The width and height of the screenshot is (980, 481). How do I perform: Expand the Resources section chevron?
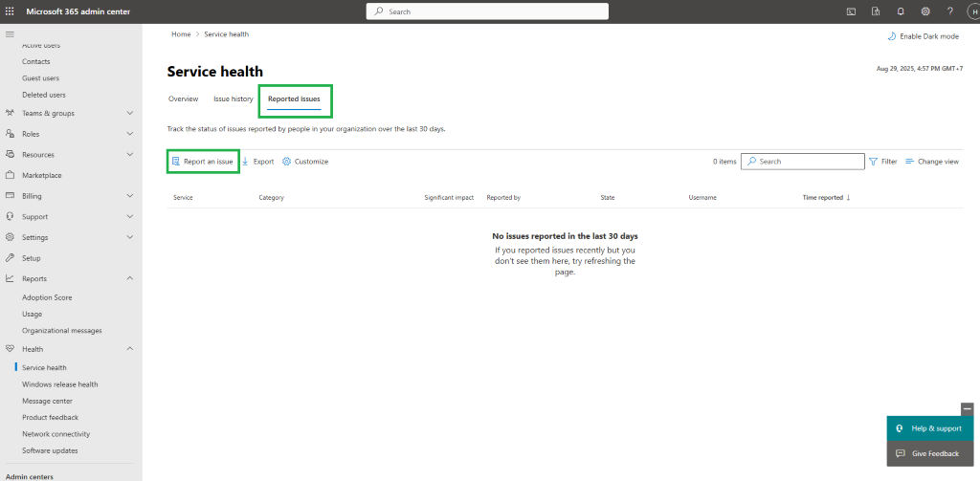tap(130, 154)
